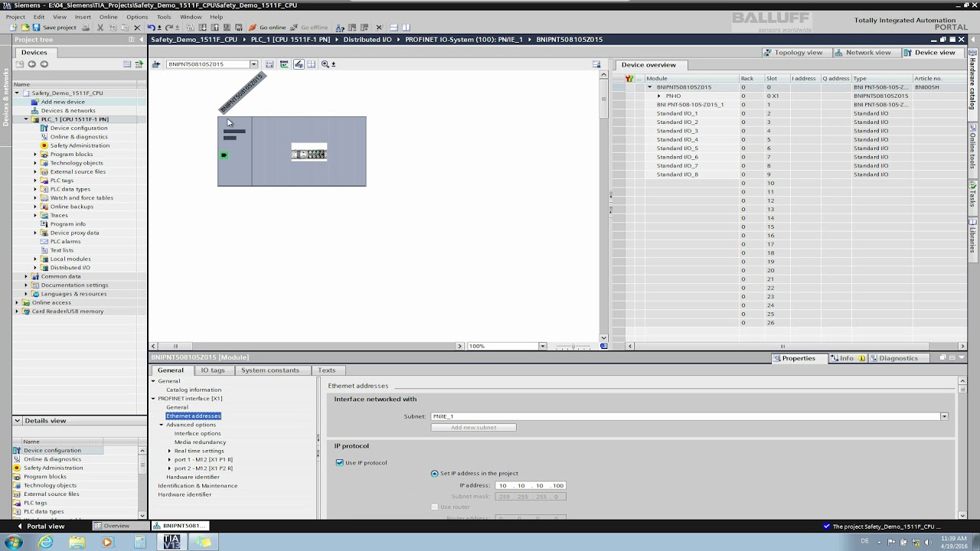Viewport: 980px width, 551px height.
Task: Switch to Portal view
Action: [41, 526]
